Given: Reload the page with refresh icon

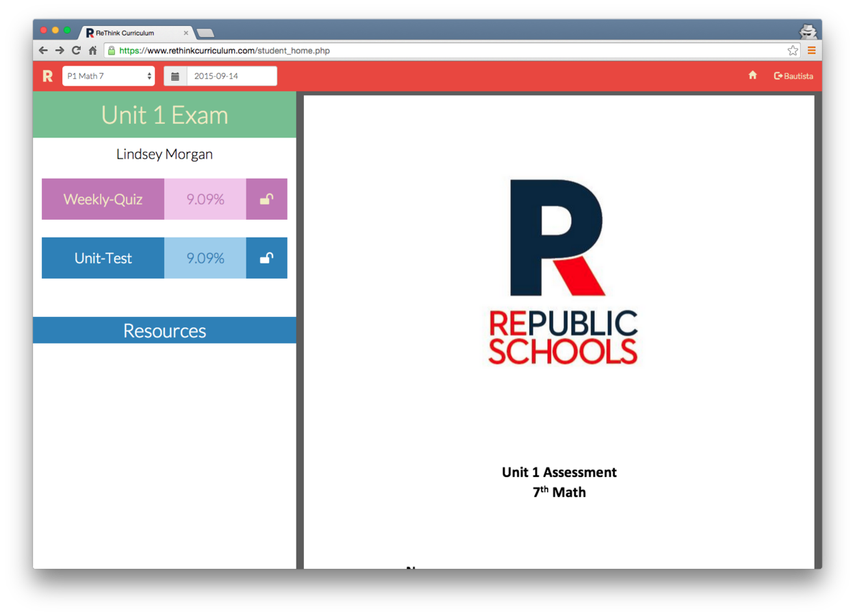Looking at the screenshot, I should [x=76, y=51].
